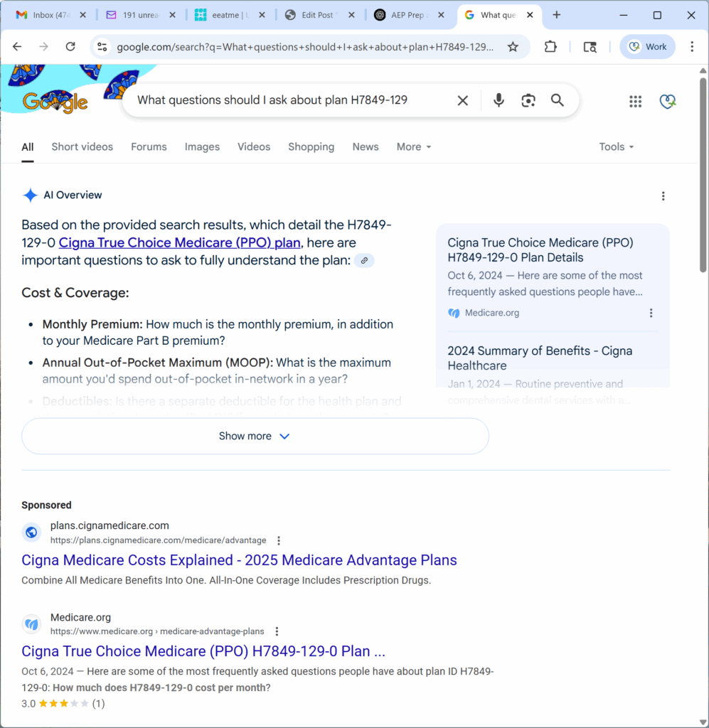Image resolution: width=709 pixels, height=728 pixels.
Task: Open 2024 Summary of Benefits source card
Action: coord(540,358)
